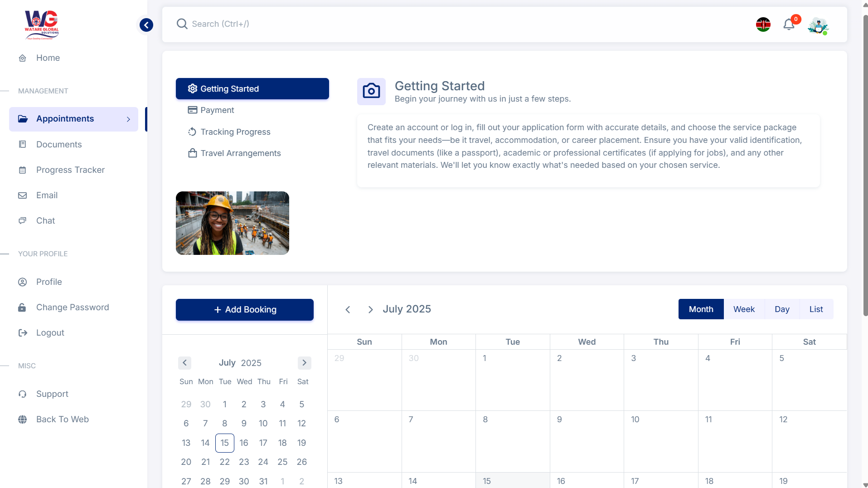Click the Add Booking button

click(244, 309)
